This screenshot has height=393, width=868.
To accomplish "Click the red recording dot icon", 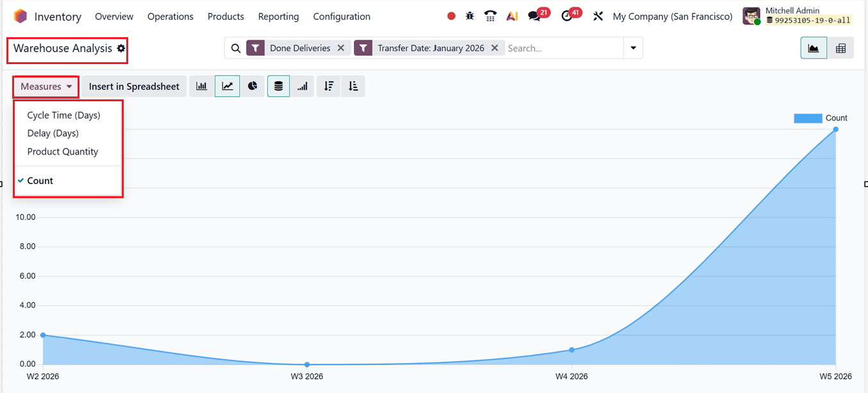I will [451, 17].
